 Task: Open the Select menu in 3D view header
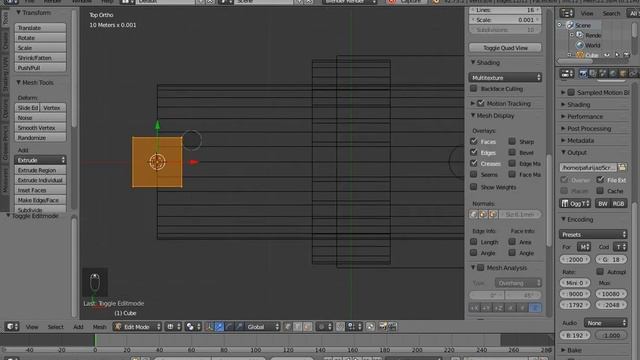(x=56, y=327)
